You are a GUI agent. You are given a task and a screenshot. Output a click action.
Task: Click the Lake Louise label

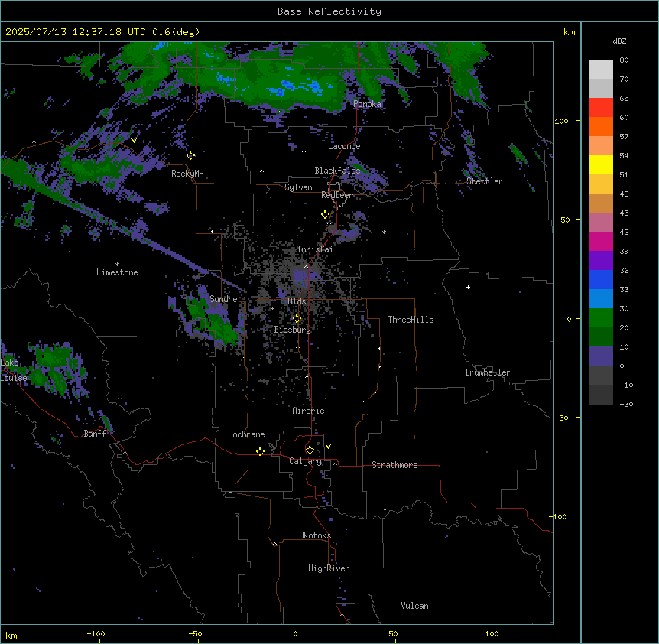(x=14, y=370)
